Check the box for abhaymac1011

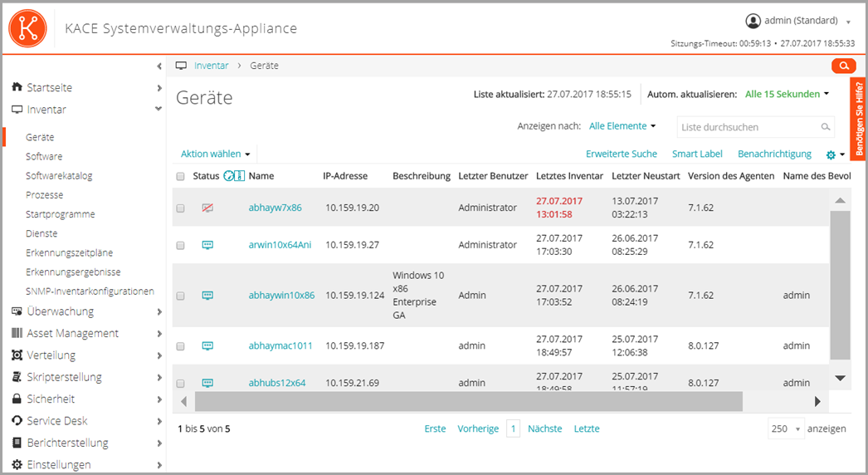[x=180, y=346]
